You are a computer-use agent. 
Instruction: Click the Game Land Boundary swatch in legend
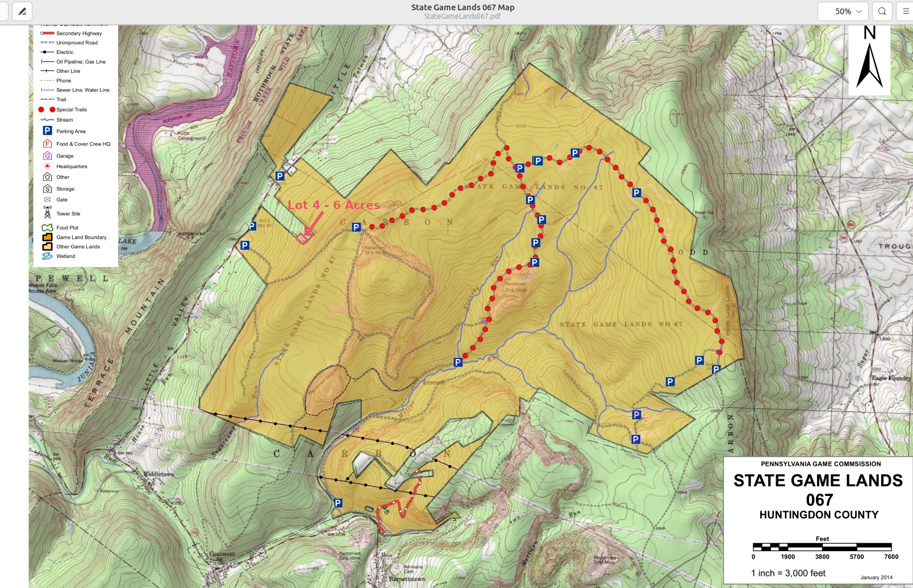click(x=47, y=237)
